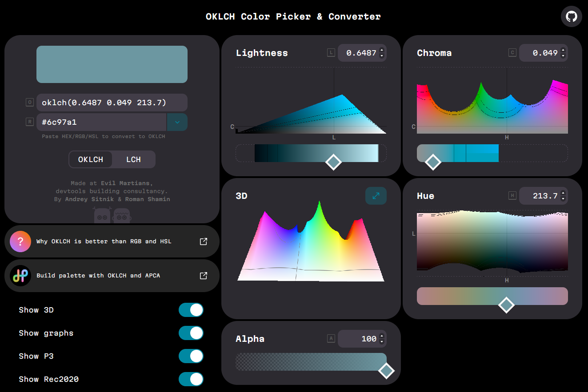The width and height of the screenshot is (588, 392).
Task: Switch to the LCH mode tab
Action: point(133,159)
